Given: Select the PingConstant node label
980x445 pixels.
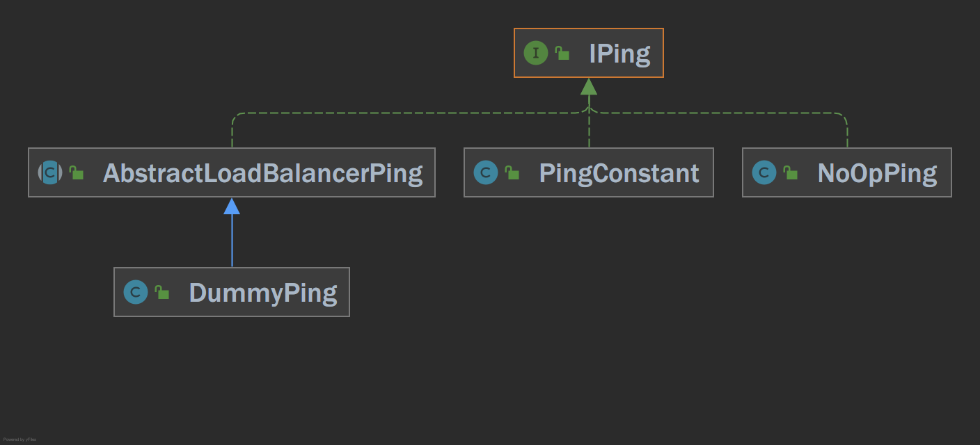Looking at the screenshot, I should [x=619, y=173].
